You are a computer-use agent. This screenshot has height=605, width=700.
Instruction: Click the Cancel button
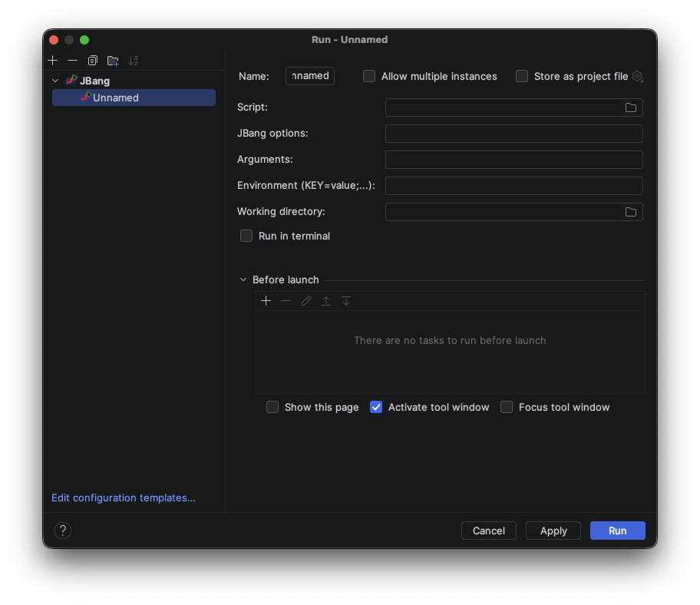tap(489, 531)
